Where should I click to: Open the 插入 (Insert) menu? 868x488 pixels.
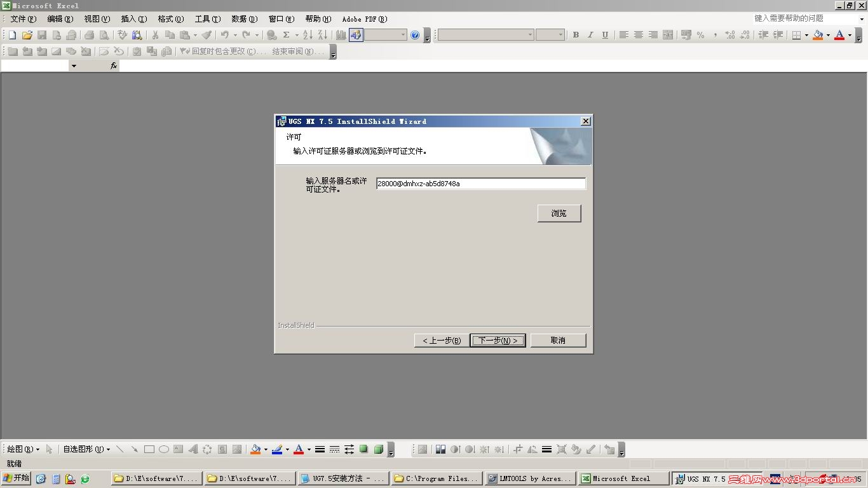tap(133, 19)
